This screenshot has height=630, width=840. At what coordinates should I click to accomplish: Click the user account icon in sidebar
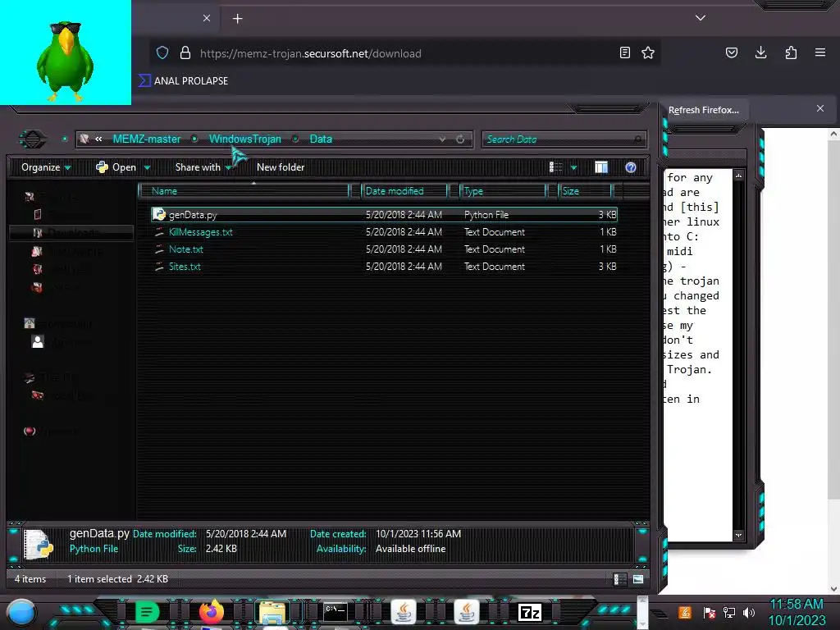click(38, 342)
